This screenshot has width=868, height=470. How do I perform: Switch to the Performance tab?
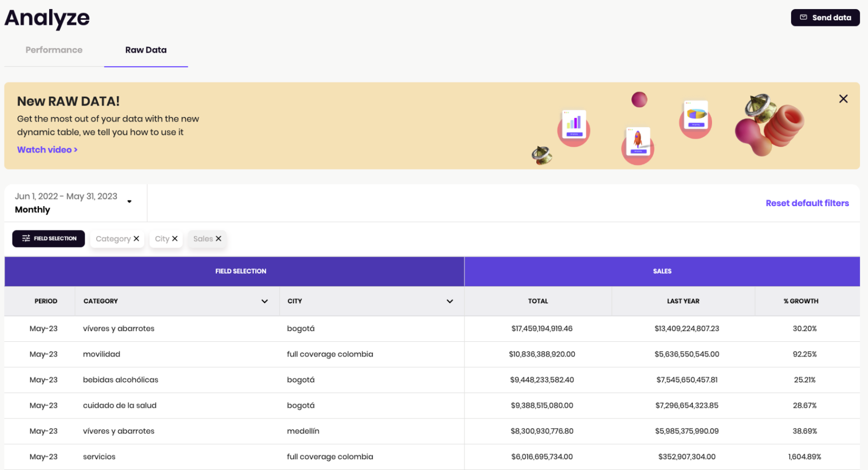[54, 50]
